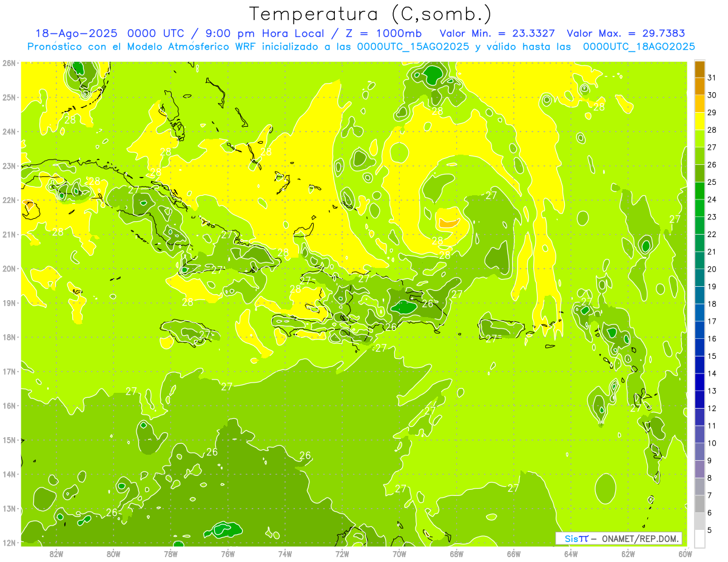
Task: Click the small orange warm spot near 21N 68W
Action: pyautogui.click(x=448, y=222)
